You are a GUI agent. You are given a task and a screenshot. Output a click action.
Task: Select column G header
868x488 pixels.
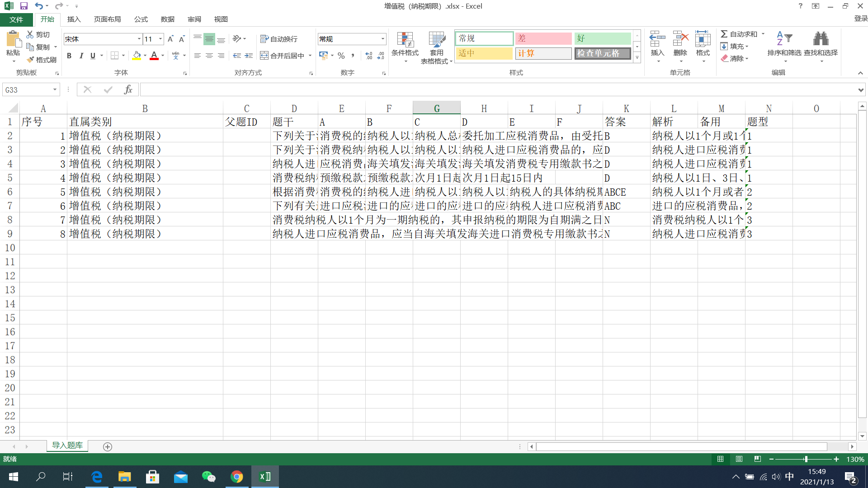[437, 108]
